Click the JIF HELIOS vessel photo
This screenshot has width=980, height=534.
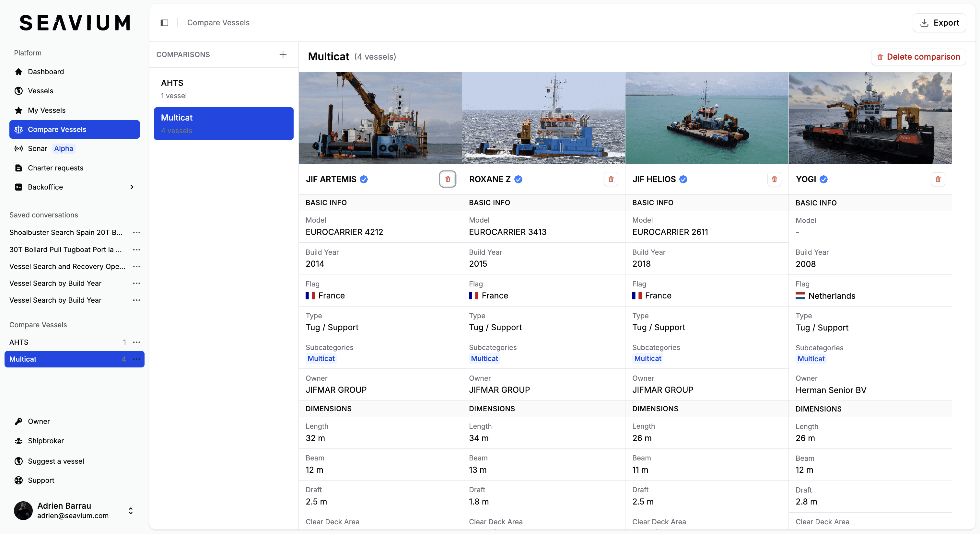pyautogui.click(x=706, y=118)
